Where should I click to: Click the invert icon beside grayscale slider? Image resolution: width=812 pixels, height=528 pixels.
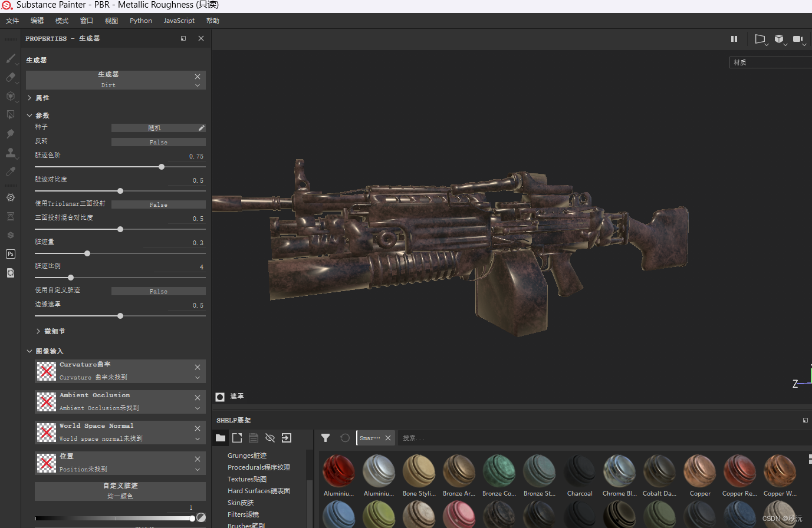[x=201, y=517]
